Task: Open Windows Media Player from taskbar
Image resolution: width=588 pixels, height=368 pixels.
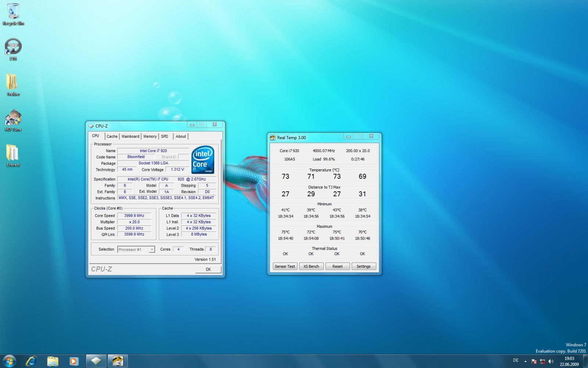Action: click(x=74, y=361)
